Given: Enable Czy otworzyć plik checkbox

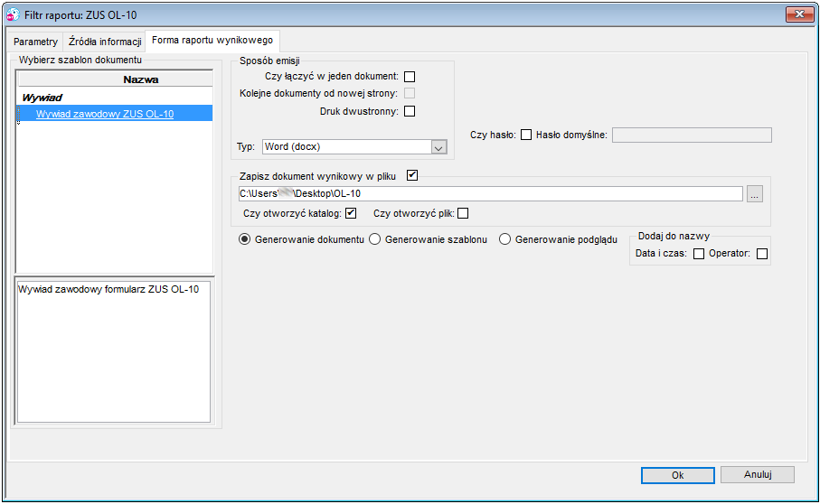Looking at the screenshot, I should point(463,213).
